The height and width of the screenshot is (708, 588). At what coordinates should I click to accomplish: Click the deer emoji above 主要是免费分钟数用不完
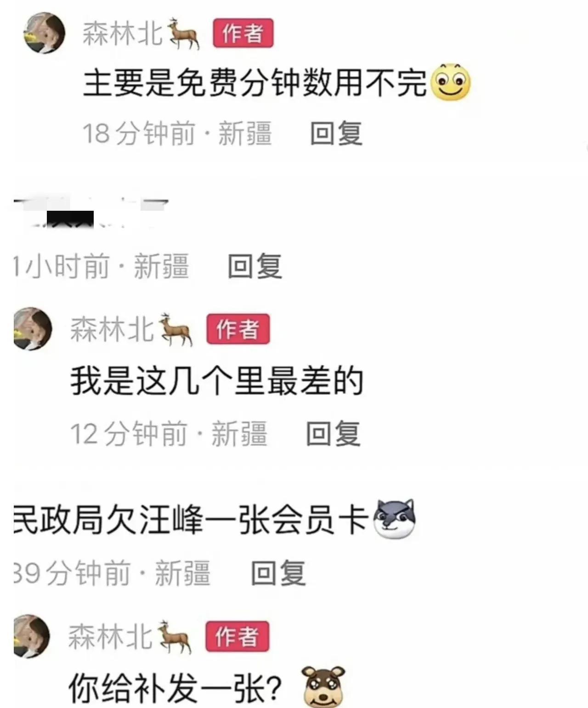point(184,34)
